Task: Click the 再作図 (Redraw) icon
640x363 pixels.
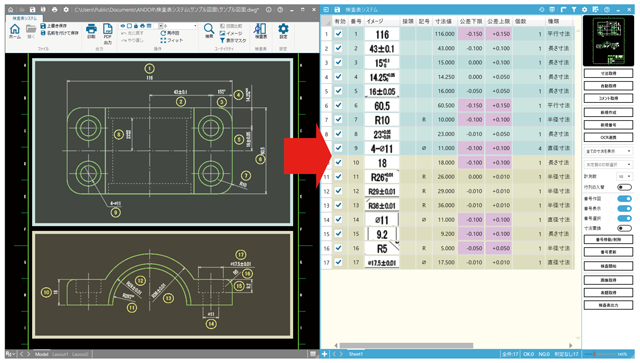Action: click(x=163, y=33)
